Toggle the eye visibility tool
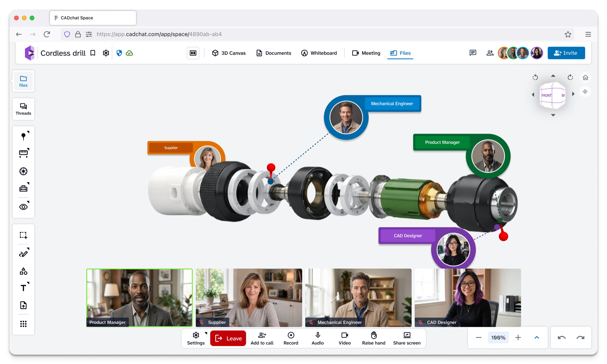 click(23, 207)
